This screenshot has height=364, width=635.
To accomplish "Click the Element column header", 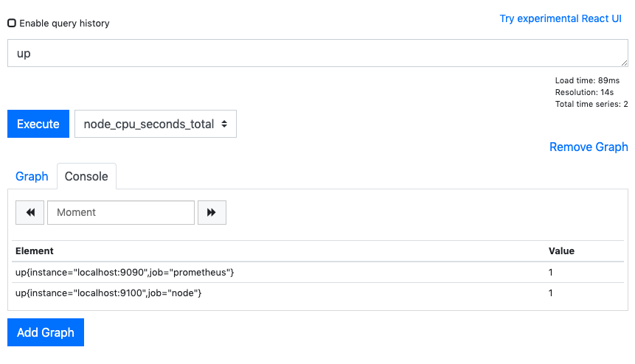I will [x=35, y=251].
